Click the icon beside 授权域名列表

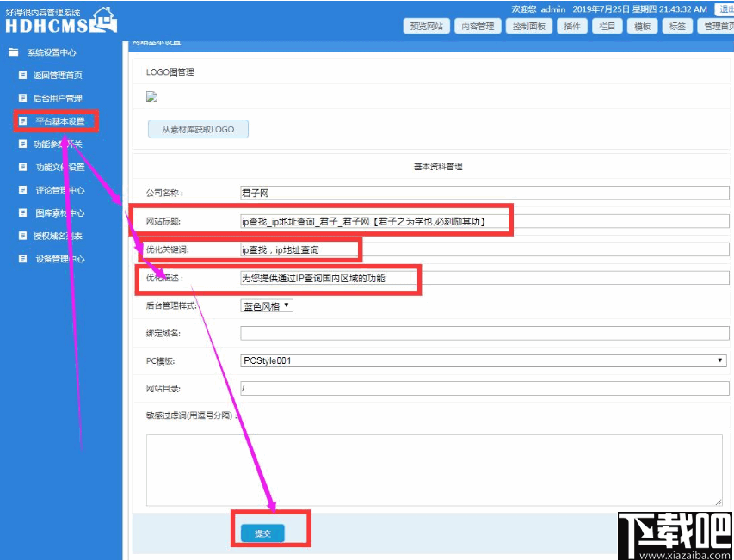click(x=22, y=236)
